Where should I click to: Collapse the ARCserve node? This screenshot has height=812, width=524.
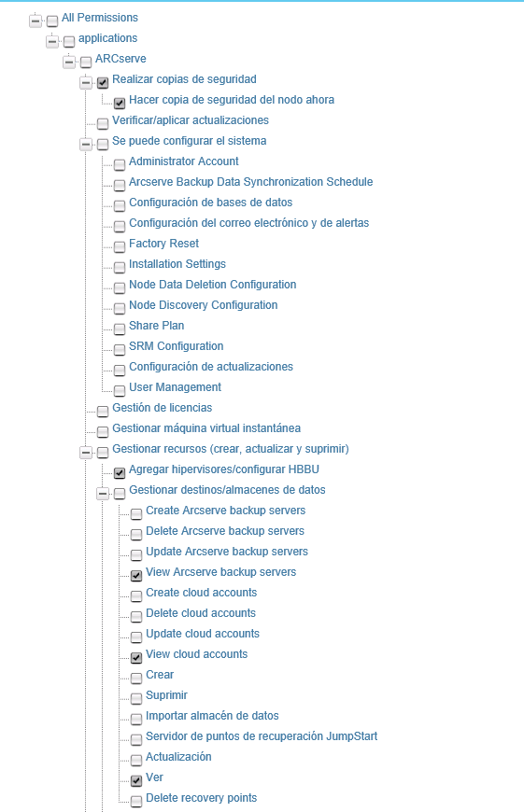69,63
